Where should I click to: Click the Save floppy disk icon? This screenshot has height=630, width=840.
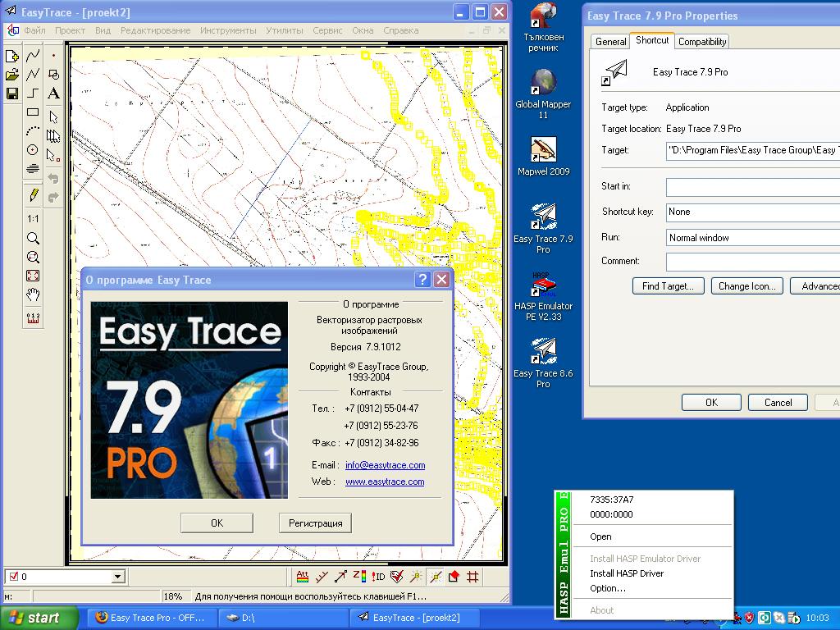[x=11, y=94]
